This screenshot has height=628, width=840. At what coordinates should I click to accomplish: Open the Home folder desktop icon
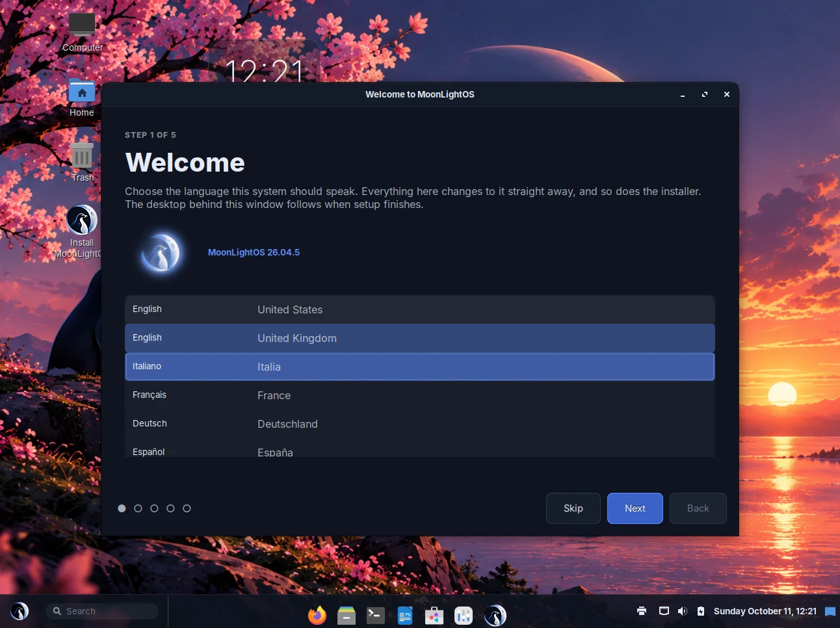point(82,90)
